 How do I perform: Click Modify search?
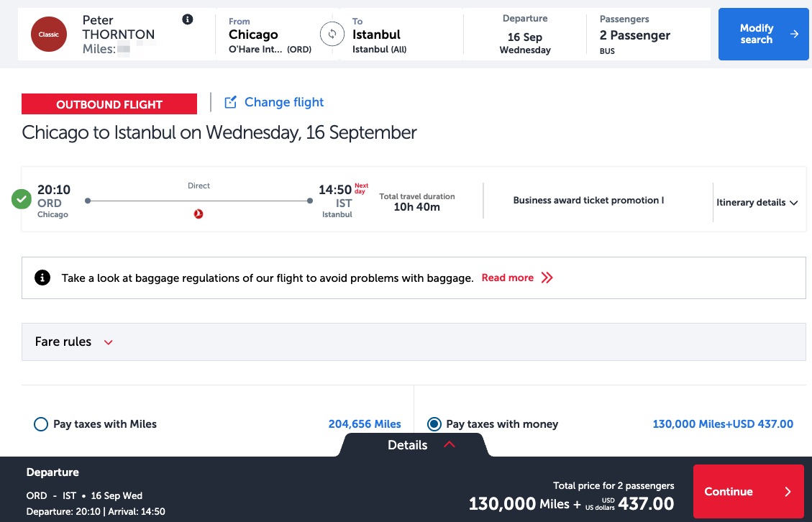(763, 34)
